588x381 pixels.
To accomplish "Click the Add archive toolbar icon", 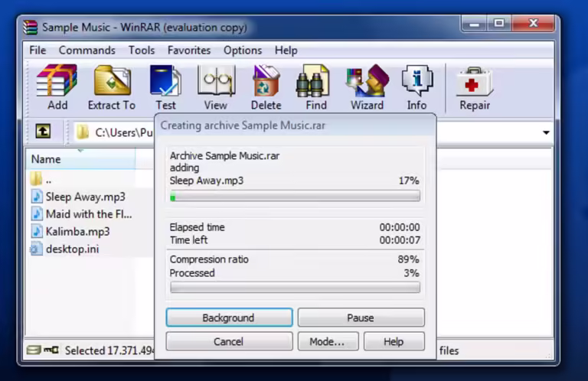I will pyautogui.click(x=57, y=80).
